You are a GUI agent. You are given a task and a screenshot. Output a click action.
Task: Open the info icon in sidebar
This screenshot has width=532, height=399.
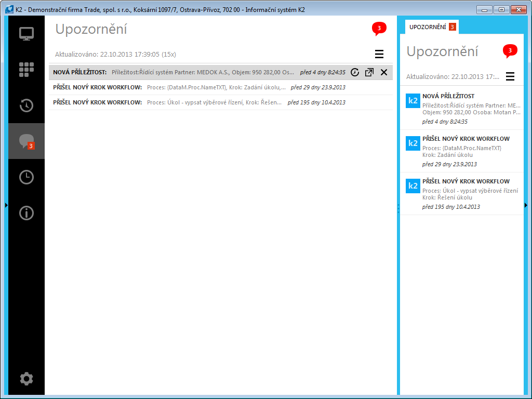point(26,213)
